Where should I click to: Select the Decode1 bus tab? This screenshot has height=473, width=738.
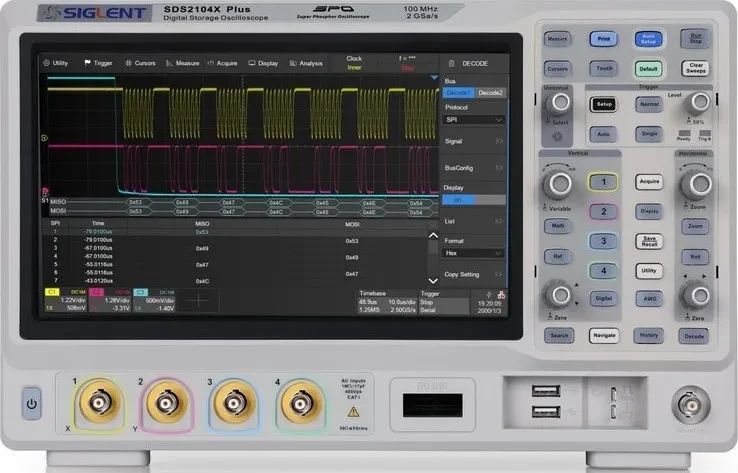click(x=458, y=93)
